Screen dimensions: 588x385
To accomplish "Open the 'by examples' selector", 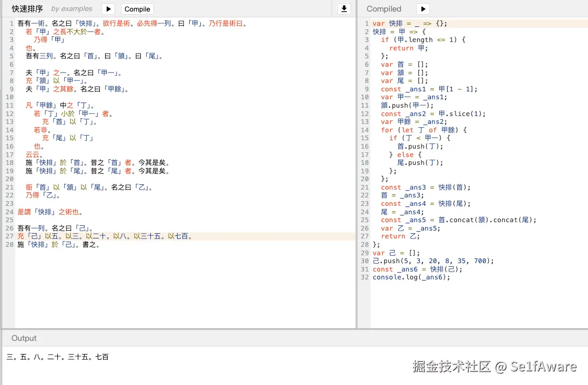I will [x=71, y=8].
